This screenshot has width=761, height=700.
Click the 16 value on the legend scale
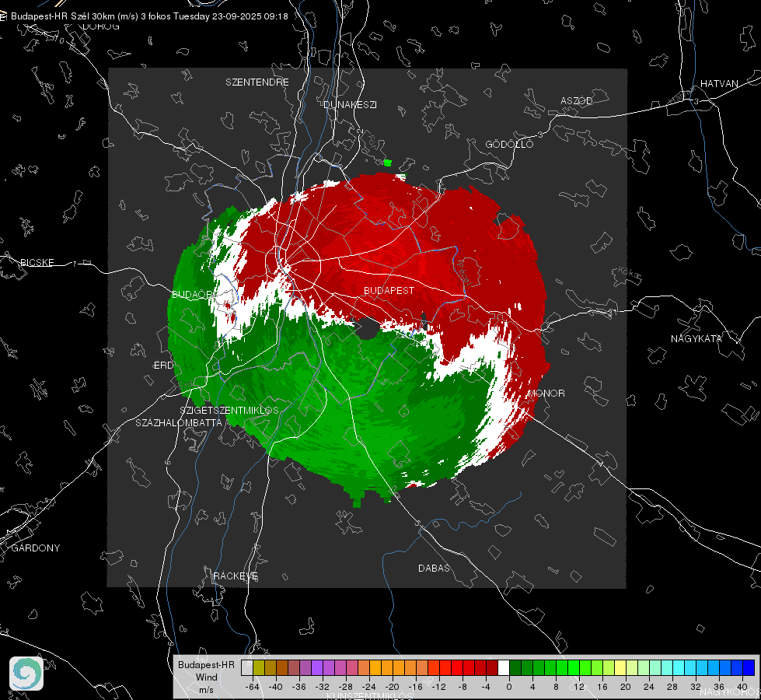pos(602,687)
